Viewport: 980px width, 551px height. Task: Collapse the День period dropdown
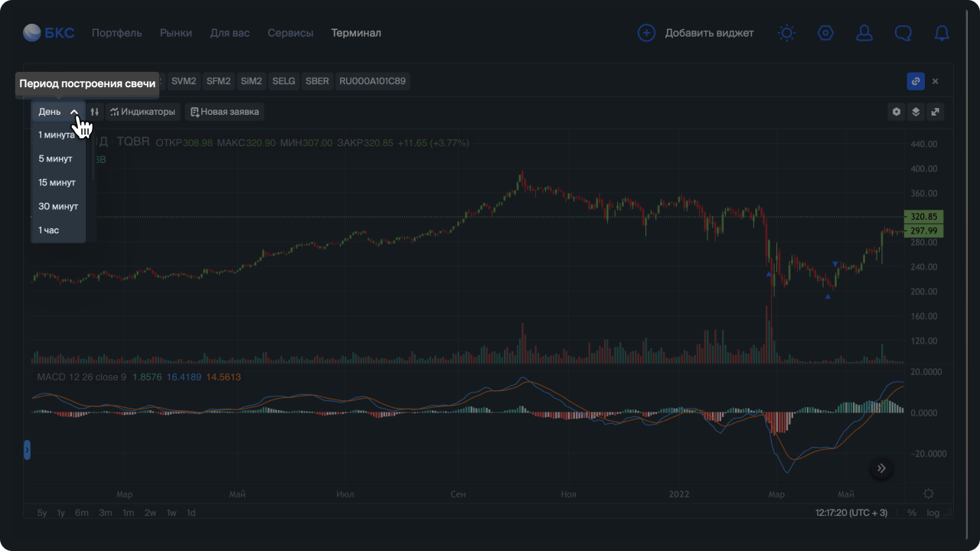tap(58, 112)
